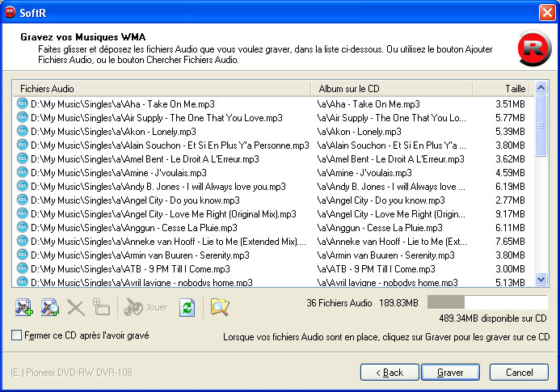Select Anneke van Hooff - Lie to Me row
The height and width of the screenshot is (392, 560).
click(x=274, y=242)
